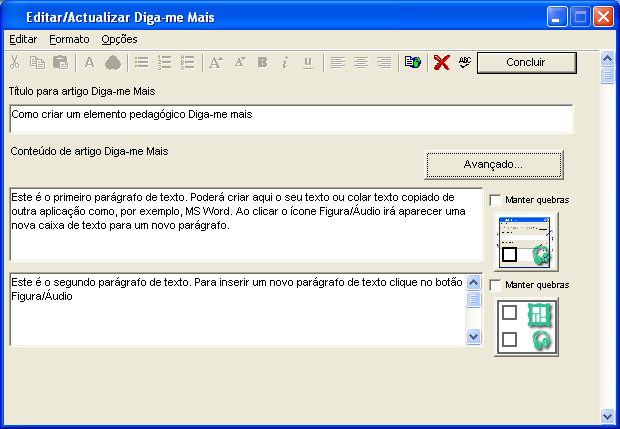The width and height of the screenshot is (620, 429).
Task: Select the center text alignment icon
Action: point(361,63)
